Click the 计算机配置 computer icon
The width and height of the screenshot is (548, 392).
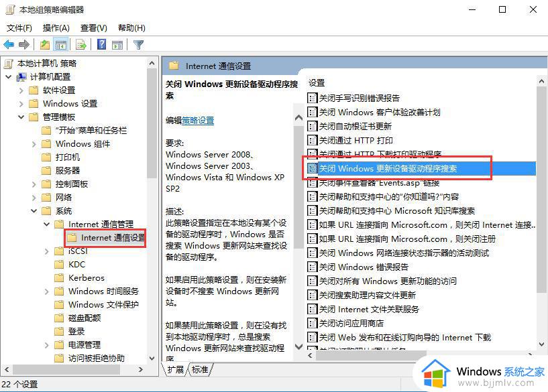21,77
